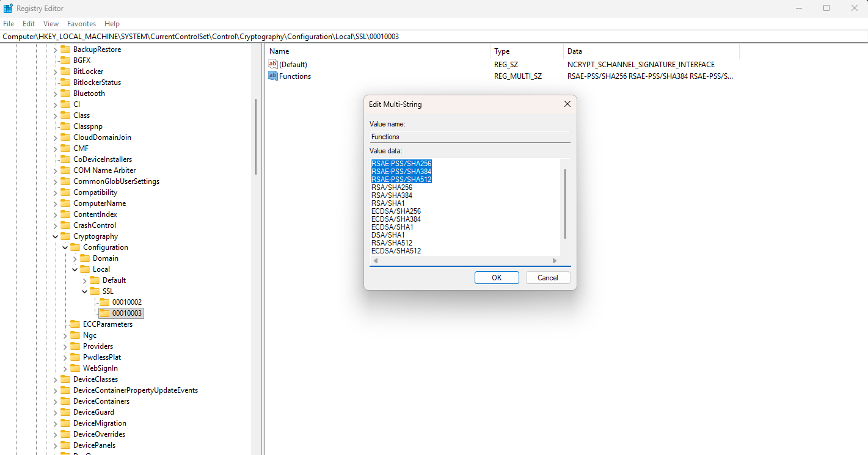
Task: Click the Cryptography folder icon
Action: point(65,236)
